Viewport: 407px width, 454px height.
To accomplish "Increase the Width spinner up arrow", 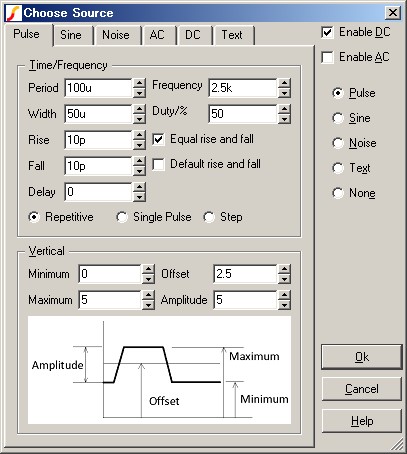I will (x=139, y=109).
